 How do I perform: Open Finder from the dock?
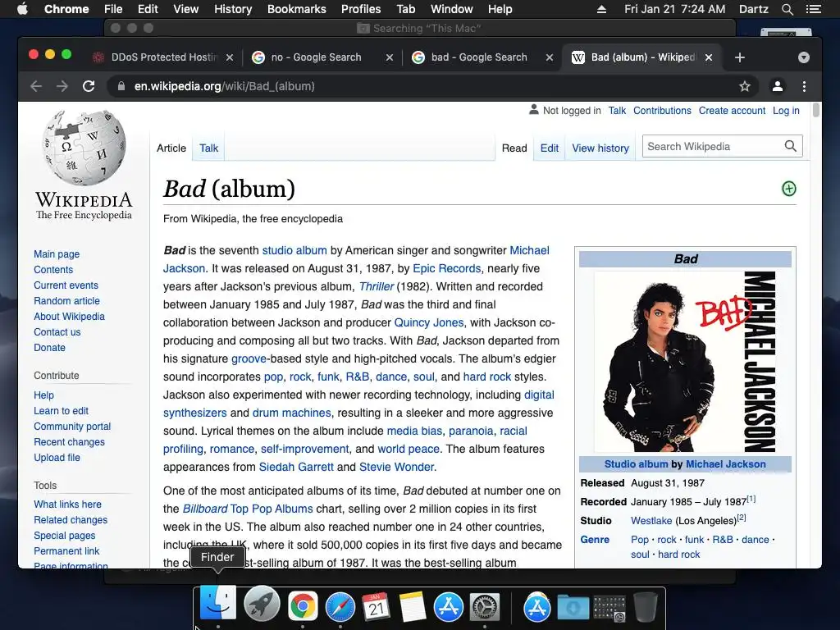click(218, 604)
